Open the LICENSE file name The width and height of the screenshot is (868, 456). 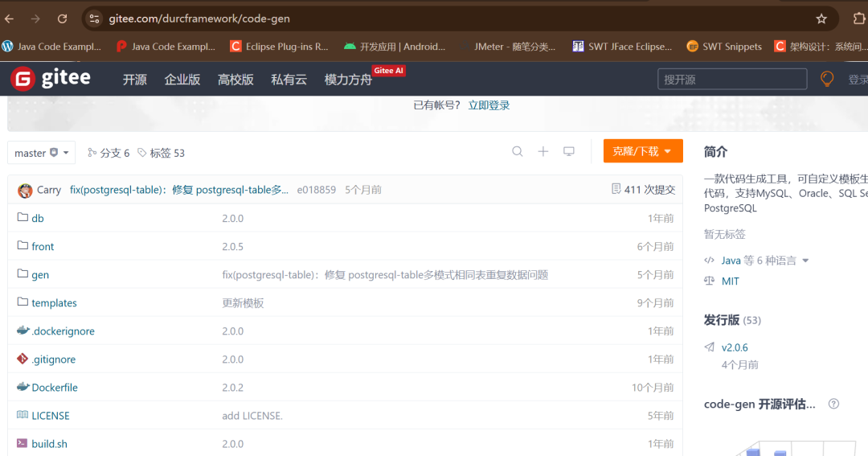51,416
